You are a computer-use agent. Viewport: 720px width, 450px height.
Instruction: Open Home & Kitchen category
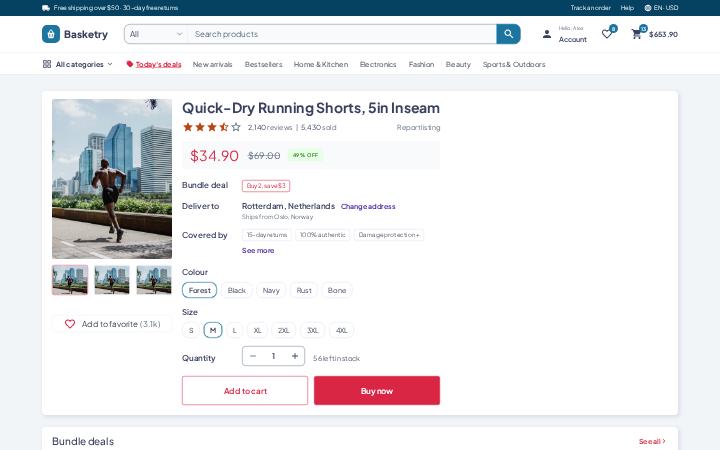[x=321, y=64]
